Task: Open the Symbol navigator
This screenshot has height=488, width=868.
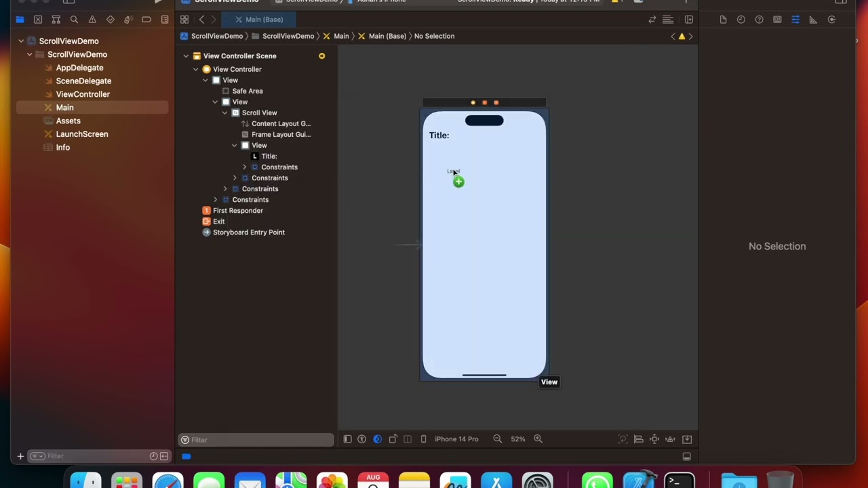Action: point(56,20)
